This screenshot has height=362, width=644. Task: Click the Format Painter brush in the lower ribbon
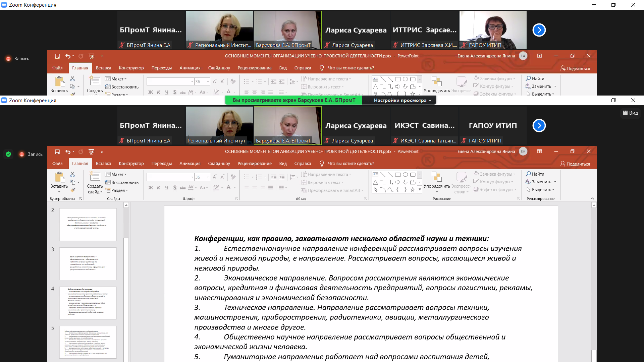tap(72, 190)
